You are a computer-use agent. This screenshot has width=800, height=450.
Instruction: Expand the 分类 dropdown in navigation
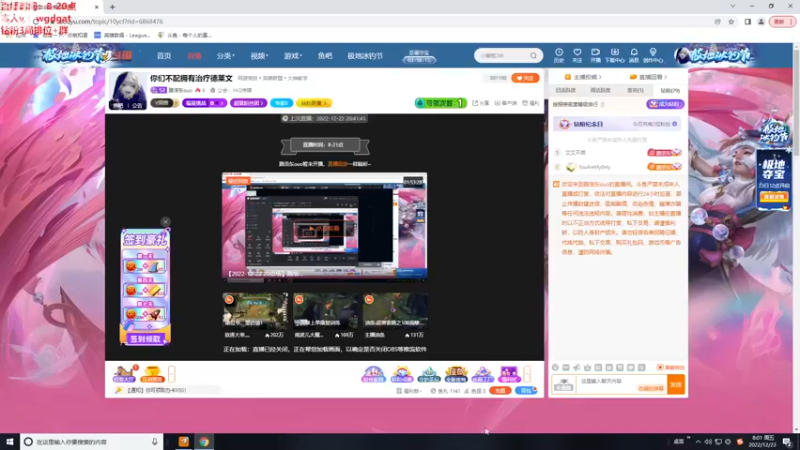point(225,56)
